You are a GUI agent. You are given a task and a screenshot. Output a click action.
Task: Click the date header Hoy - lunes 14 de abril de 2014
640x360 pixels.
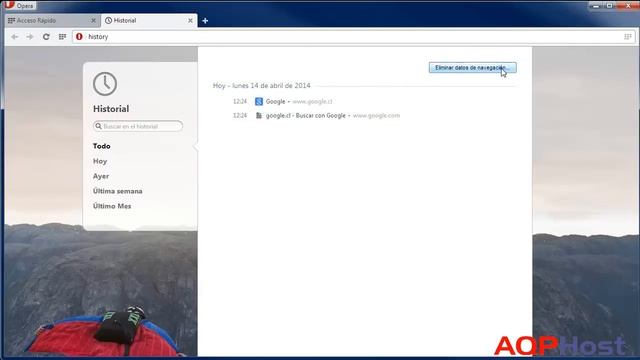262,86
